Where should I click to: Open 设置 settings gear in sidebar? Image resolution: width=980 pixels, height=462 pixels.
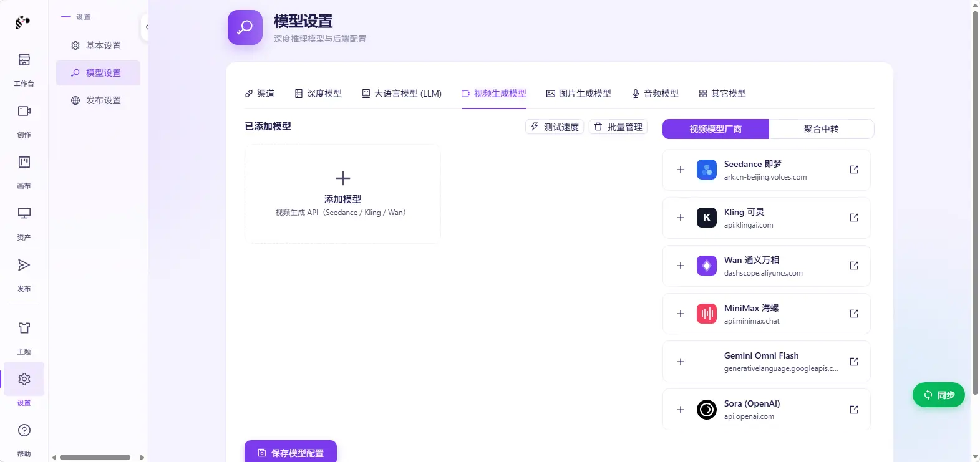pos(24,379)
